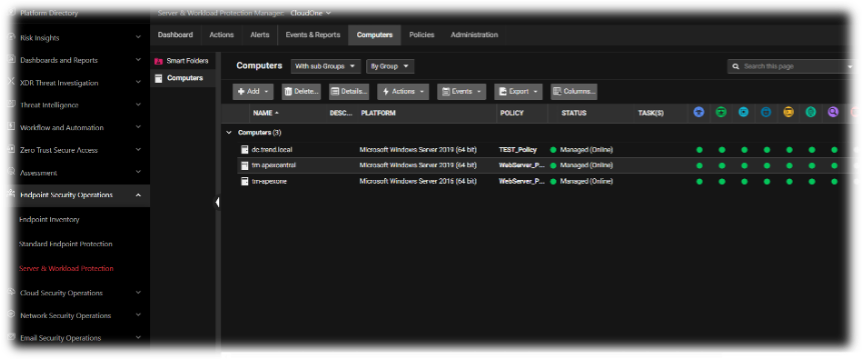Click the icon beside Computers in the left tree
Image resolution: width=863 pixels, height=360 pixels.
159,78
